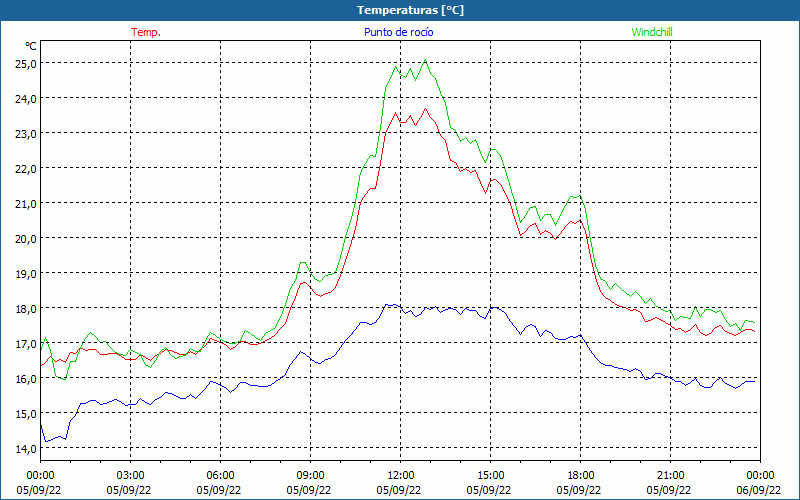The width and height of the screenshot is (800, 500).
Task: Click the "24,0" y-axis value
Action: click(25, 98)
